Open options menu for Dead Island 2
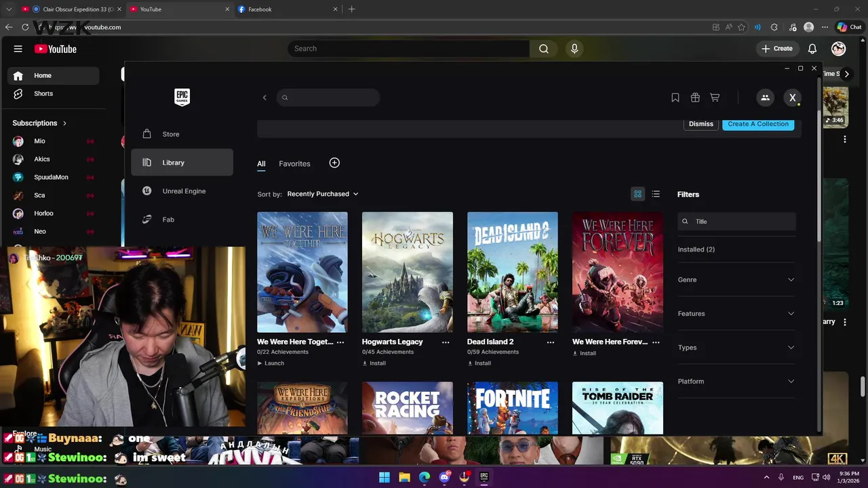 [551, 342]
